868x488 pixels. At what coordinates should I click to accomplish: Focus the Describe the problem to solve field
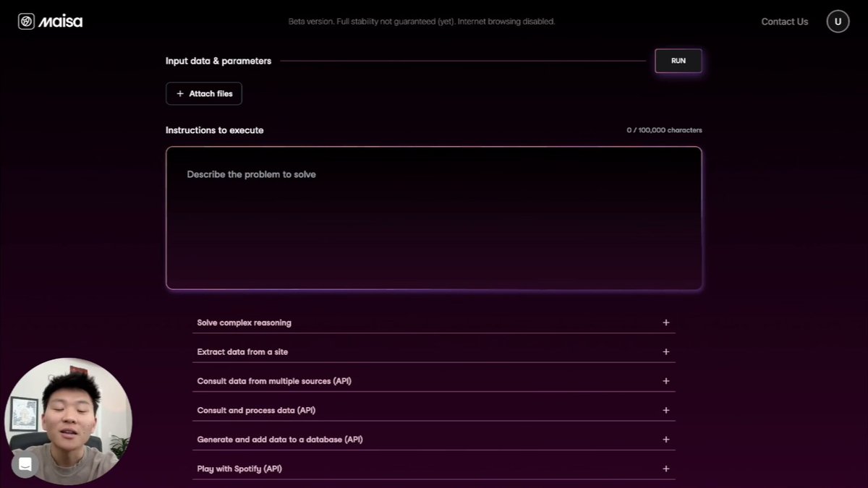click(x=434, y=218)
